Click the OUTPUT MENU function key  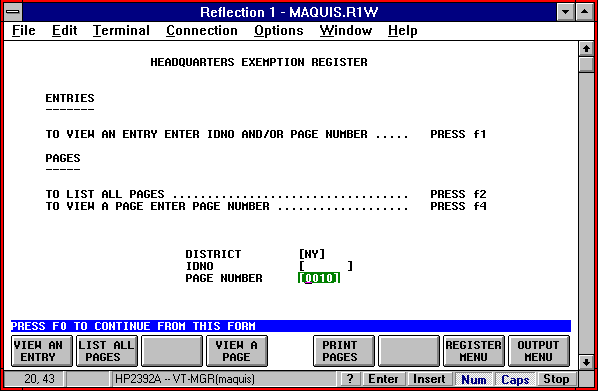tap(539, 351)
